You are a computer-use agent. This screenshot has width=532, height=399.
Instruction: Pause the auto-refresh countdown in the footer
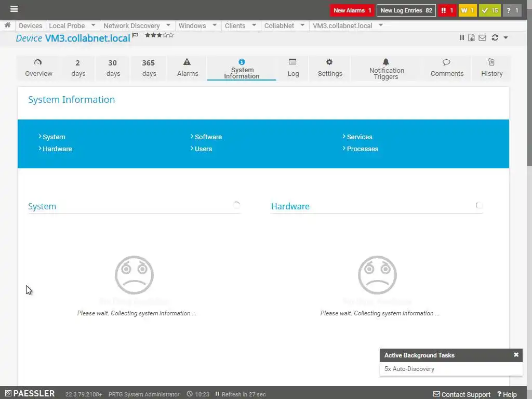tap(218, 394)
